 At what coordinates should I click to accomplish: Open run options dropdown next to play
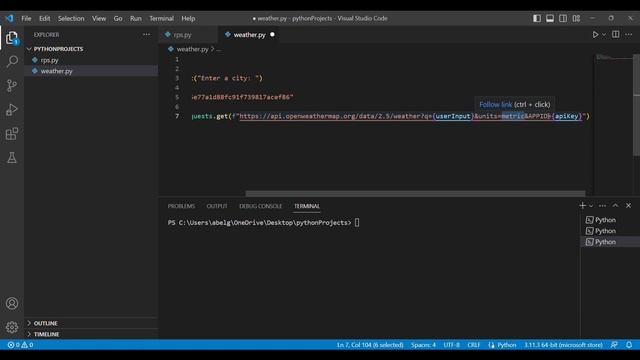click(x=604, y=35)
